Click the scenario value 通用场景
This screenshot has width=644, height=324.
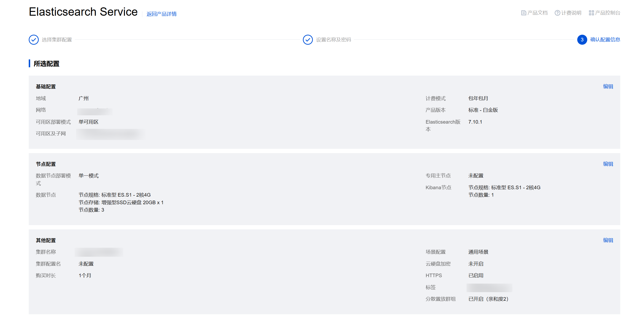coord(478,252)
